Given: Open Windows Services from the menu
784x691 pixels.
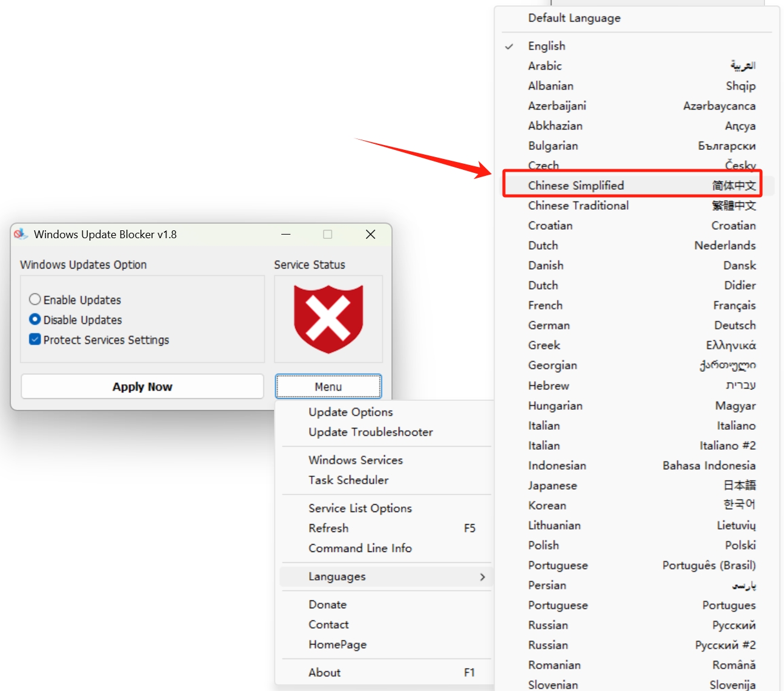Looking at the screenshot, I should click(x=355, y=460).
